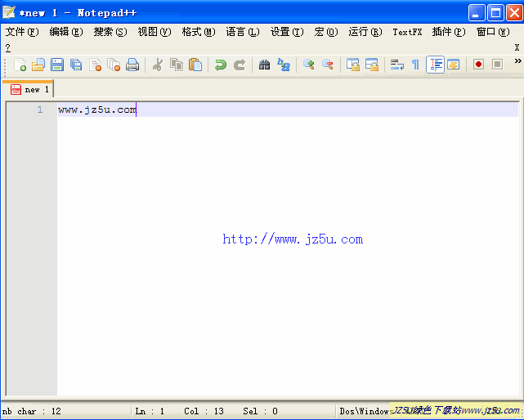Open the 宏(O) menu

pos(326,32)
